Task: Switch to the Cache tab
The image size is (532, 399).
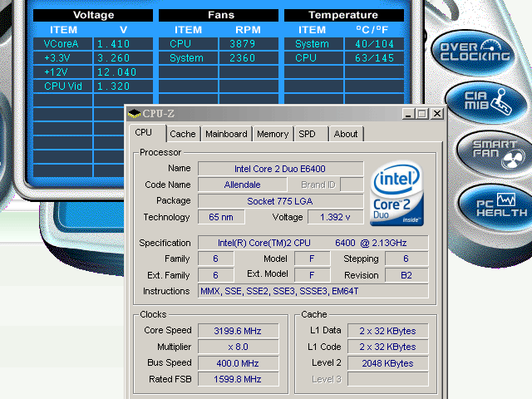Action: (183, 134)
